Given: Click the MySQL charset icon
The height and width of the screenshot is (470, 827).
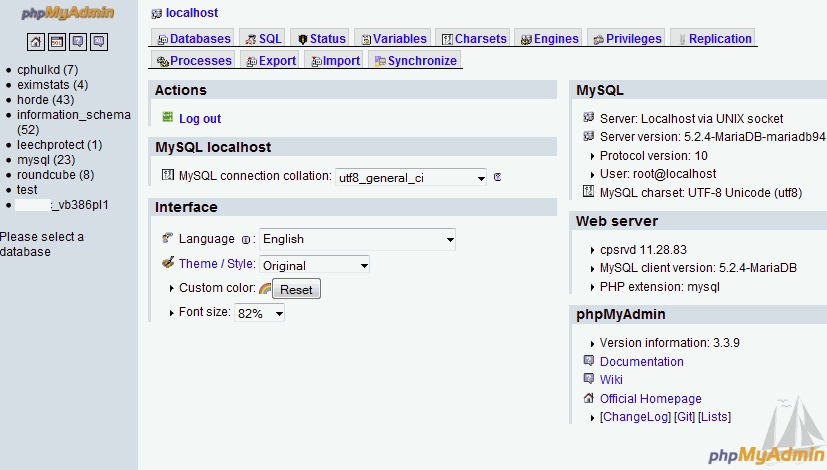Looking at the screenshot, I should click(589, 191).
